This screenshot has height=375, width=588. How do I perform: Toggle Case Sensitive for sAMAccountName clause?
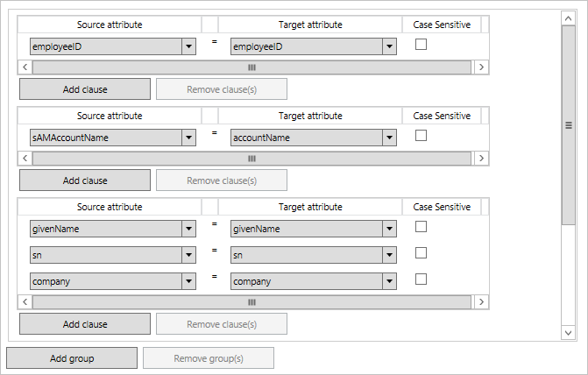421,136
